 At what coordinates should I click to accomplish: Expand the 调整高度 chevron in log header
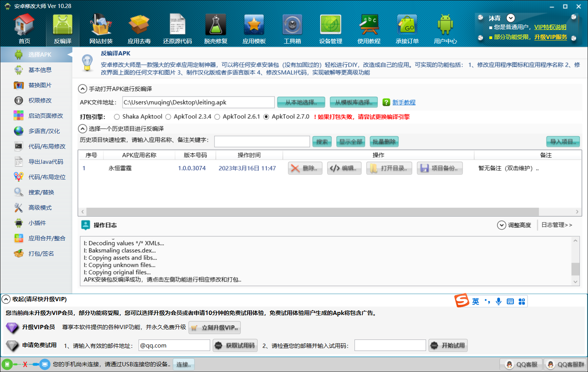click(x=501, y=225)
